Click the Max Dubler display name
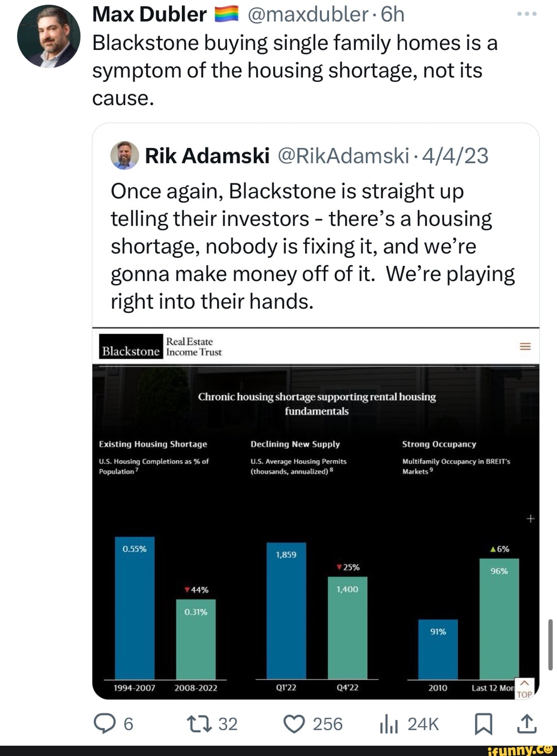The width and height of the screenshot is (557, 756). coord(149,14)
